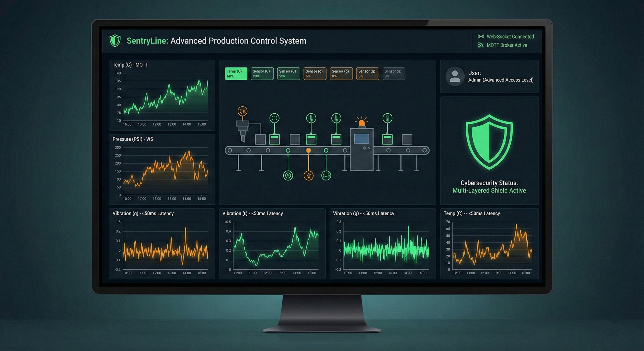This screenshot has height=351, width=644.
Task: Switch to the Sensor (g) 5% tab
Action: [x=368, y=73]
